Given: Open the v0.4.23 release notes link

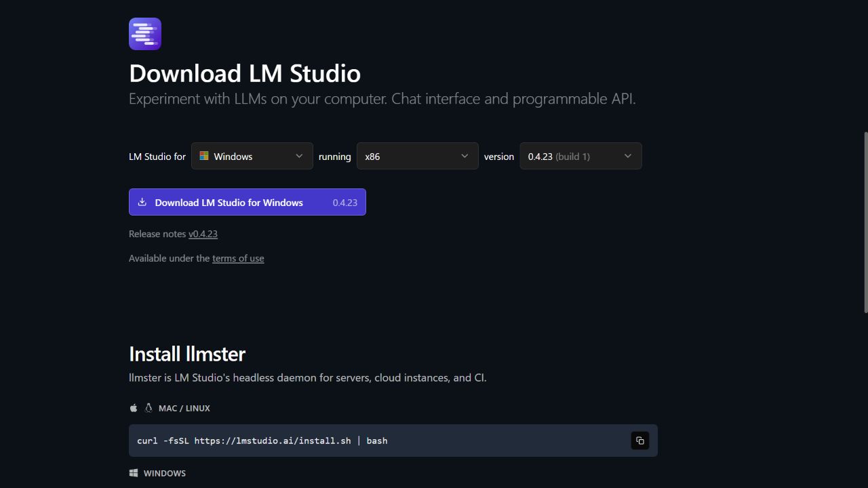Looking at the screenshot, I should pos(203,234).
